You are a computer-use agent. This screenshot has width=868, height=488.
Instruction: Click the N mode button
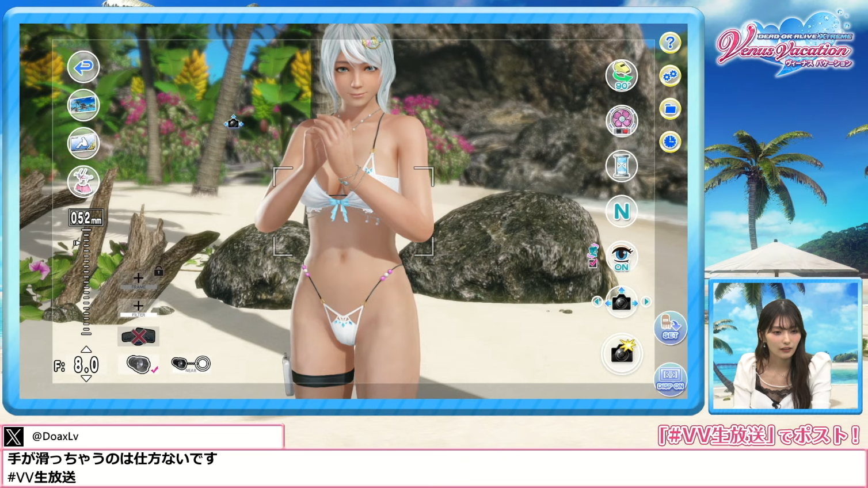point(622,212)
